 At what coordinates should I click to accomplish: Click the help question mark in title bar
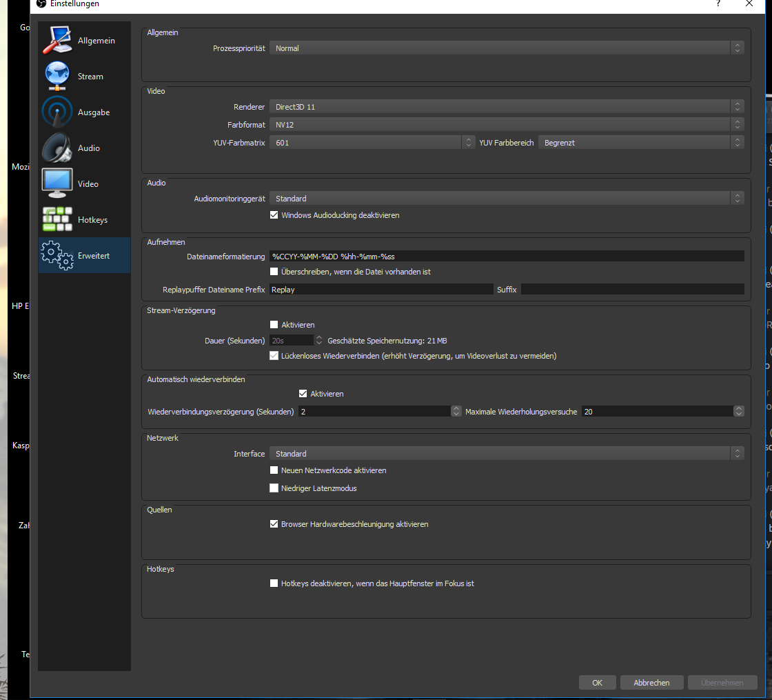point(718,3)
